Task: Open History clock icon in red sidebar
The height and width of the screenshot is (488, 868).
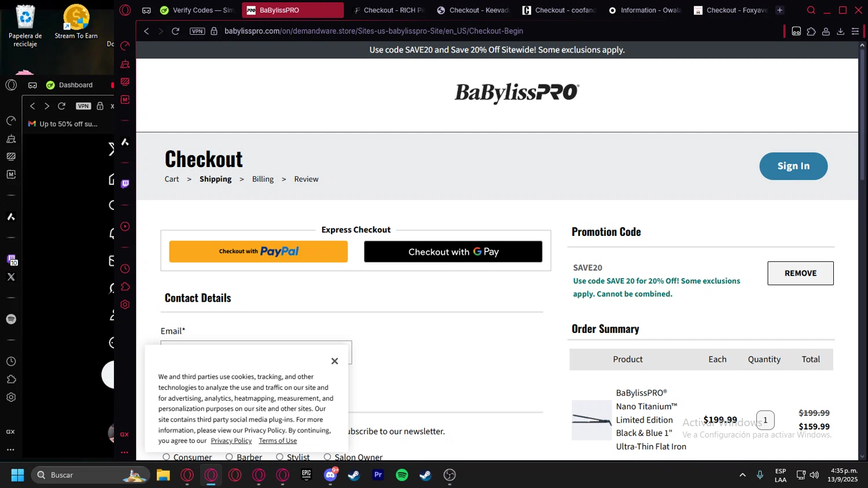Action: coord(125,269)
